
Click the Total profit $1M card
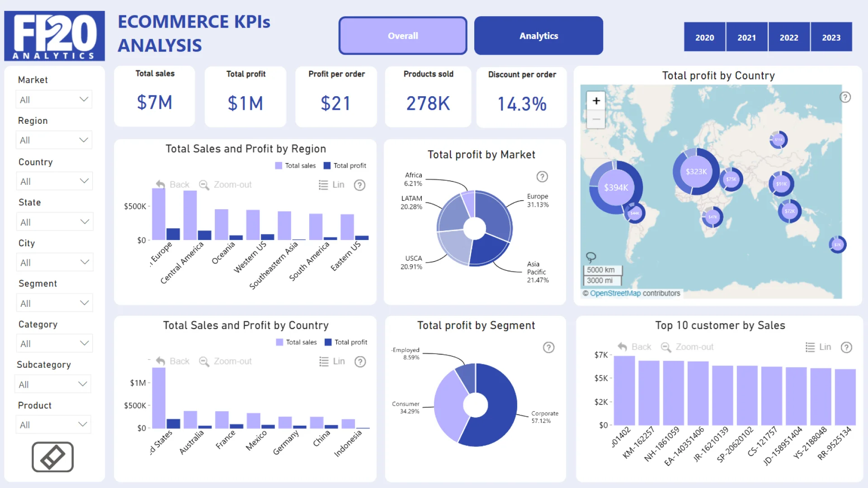point(245,96)
